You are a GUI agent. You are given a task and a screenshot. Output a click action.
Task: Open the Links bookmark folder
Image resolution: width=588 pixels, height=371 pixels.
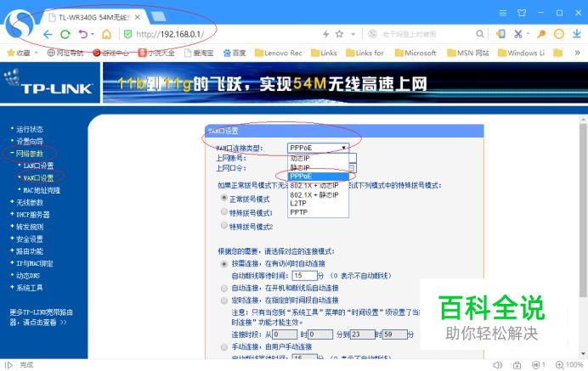(324, 53)
